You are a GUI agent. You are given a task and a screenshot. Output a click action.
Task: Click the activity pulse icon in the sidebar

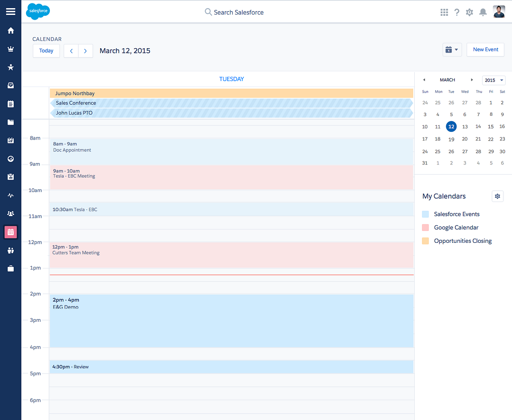click(x=10, y=195)
